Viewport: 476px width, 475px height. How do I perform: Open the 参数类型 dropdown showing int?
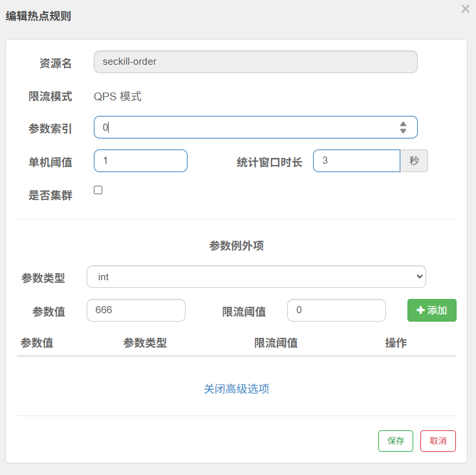coord(256,277)
